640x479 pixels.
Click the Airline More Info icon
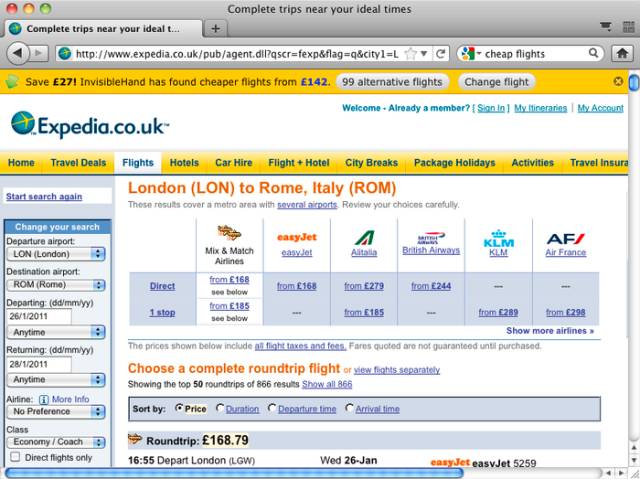(44, 399)
